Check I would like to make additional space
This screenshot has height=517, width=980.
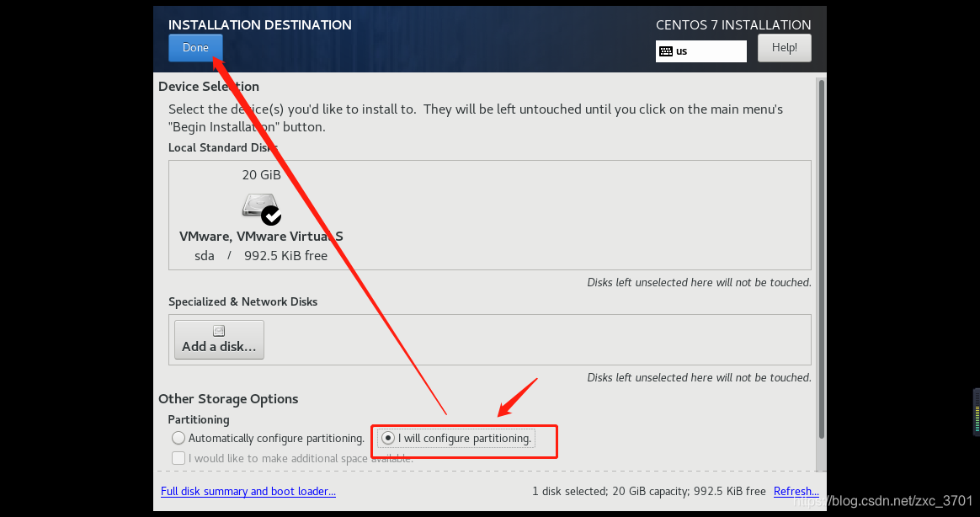point(178,458)
